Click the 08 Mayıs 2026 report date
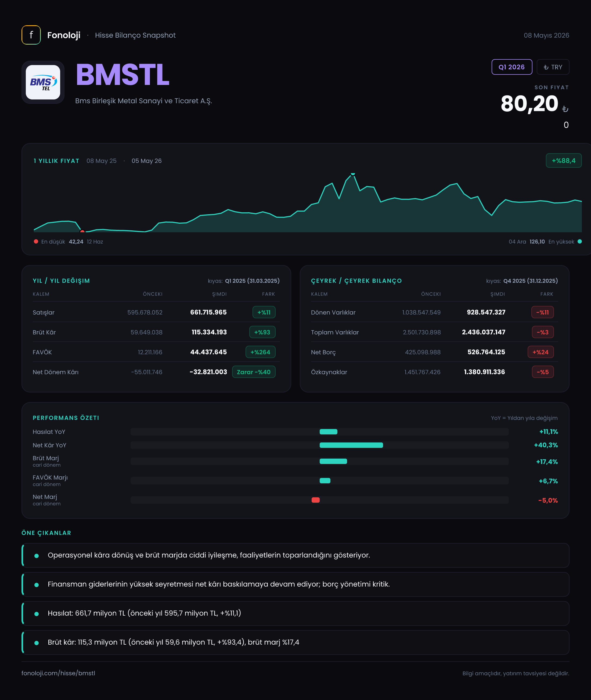Viewport: 591px width, 700px height. click(546, 35)
